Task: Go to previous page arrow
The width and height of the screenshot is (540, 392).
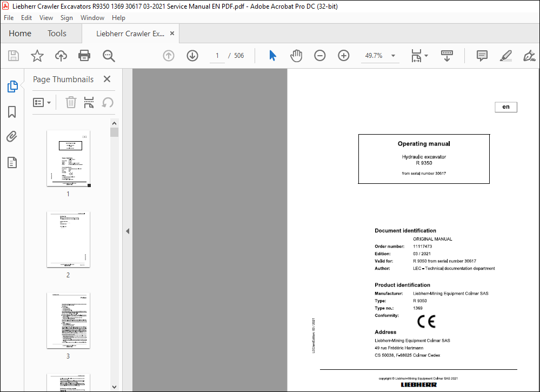Action: click(169, 56)
